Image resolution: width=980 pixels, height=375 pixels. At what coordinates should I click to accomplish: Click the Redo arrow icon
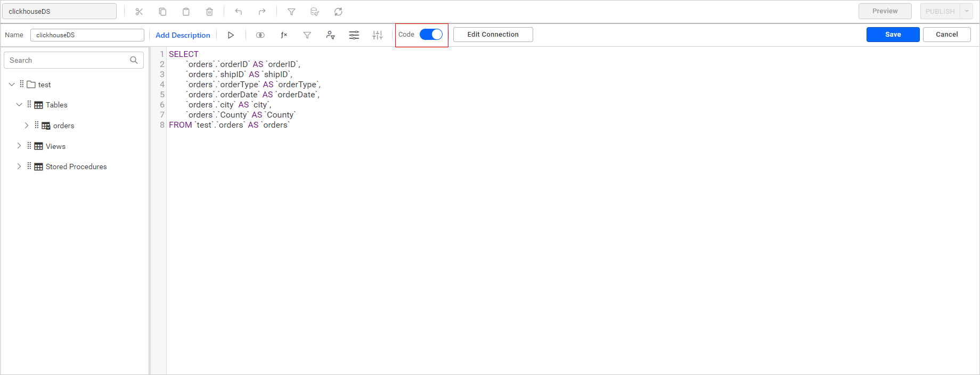click(x=262, y=12)
